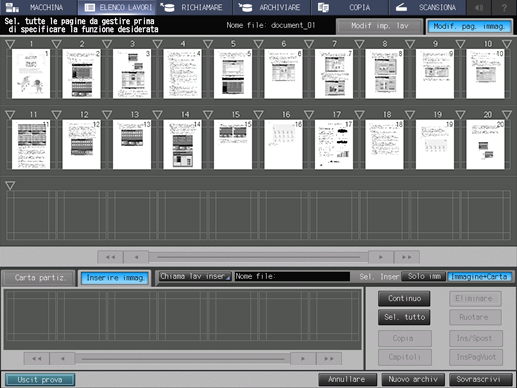The height and width of the screenshot is (388, 517).
Task: Jump to first page with double-left arrow
Action: [x=110, y=257]
